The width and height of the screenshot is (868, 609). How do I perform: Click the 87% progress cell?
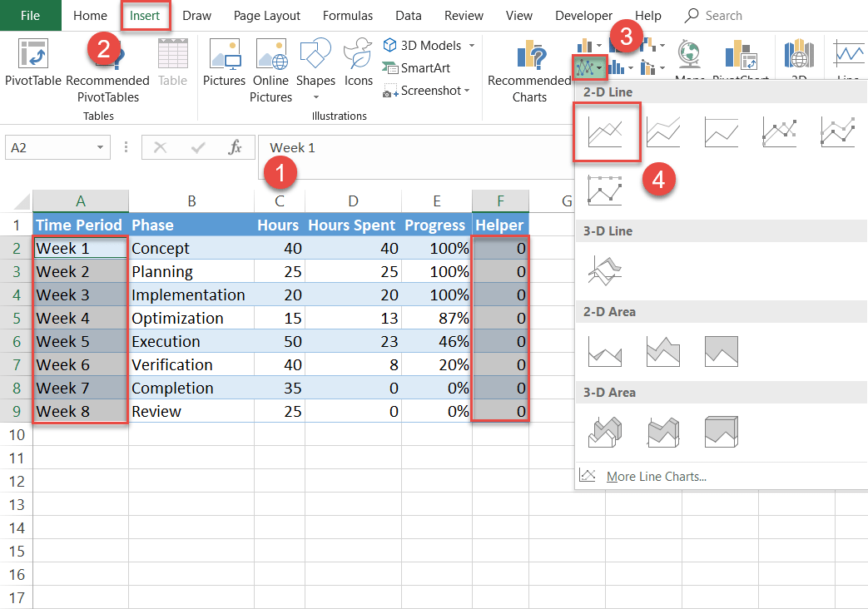pyautogui.click(x=437, y=319)
